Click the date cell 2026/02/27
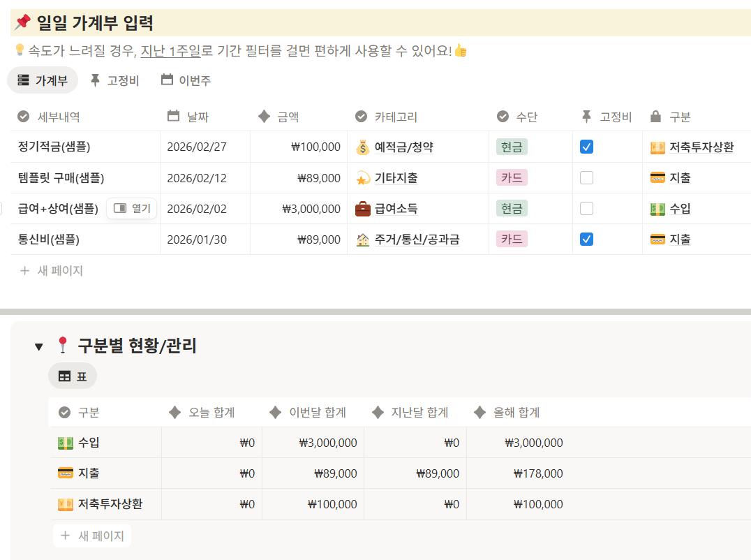Image resolution: width=751 pixels, height=560 pixels. pyautogui.click(x=205, y=147)
